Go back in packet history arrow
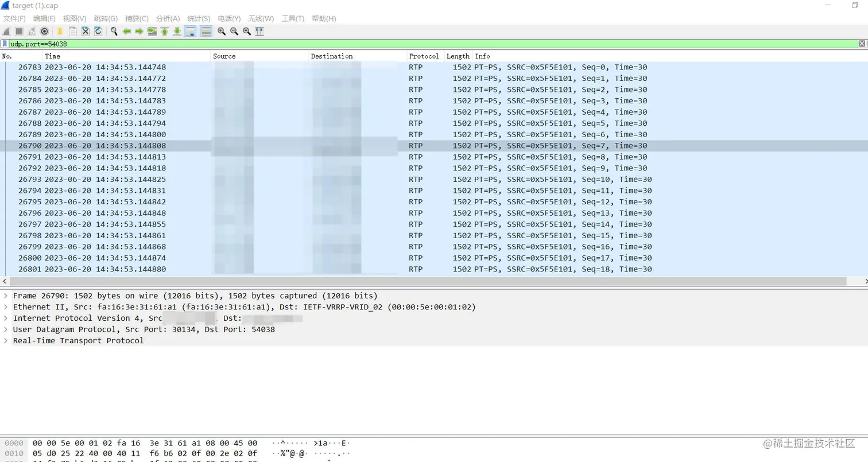 (127, 32)
